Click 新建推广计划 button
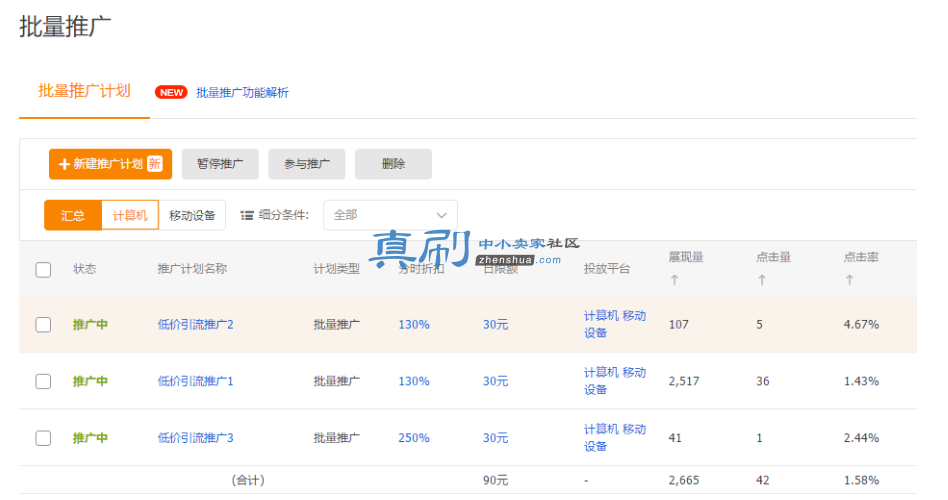This screenshot has height=500, width=948. pos(111,164)
